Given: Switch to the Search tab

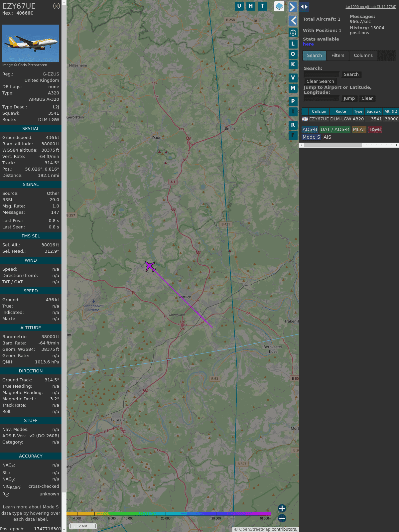Looking at the screenshot, I should tap(315, 56).
